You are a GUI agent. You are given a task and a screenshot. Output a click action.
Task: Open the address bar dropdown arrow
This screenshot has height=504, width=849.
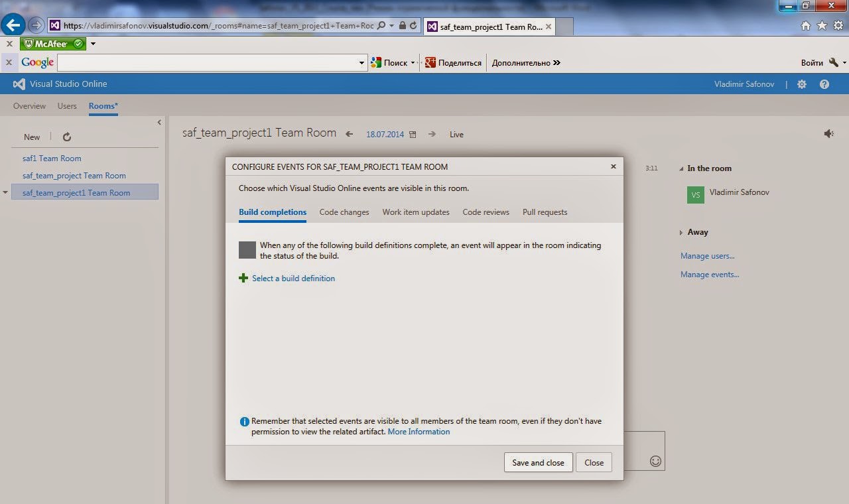[x=392, y=26]
